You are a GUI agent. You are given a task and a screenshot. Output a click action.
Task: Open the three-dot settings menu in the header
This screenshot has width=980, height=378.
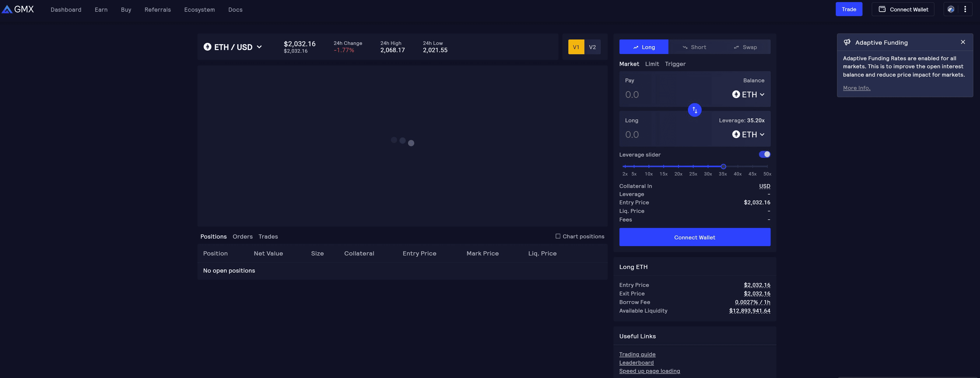(965, 9)
